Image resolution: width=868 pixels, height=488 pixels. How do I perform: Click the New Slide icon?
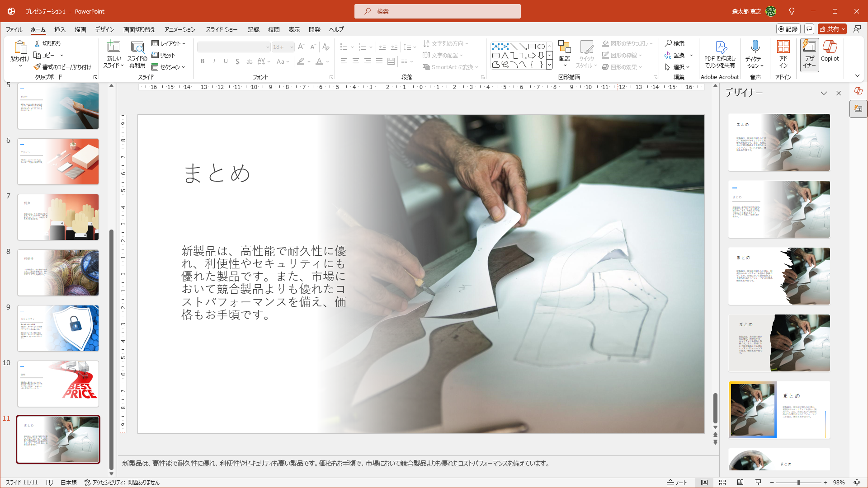tap(113, 47)
